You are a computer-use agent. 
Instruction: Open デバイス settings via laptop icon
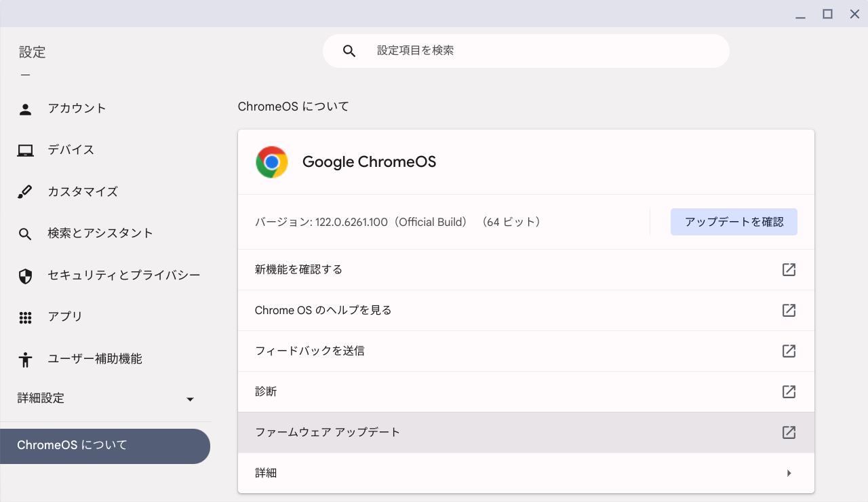tap(25, 149)
